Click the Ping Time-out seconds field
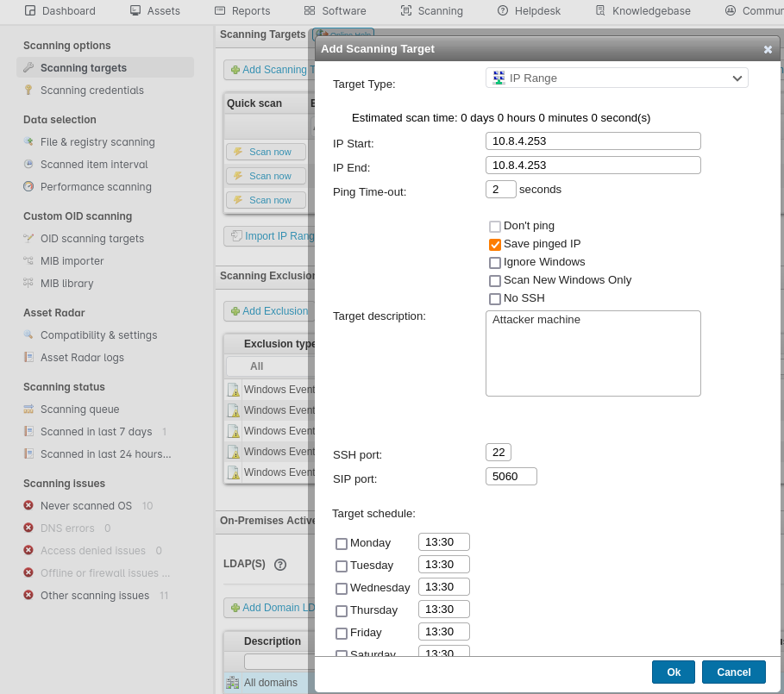784x694 pixels. [500, 190]
